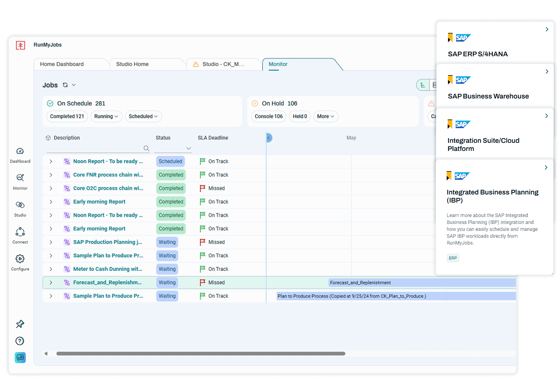Click the Jobs refresh icon
This screenshot has width=559, height=392.
tap(65, 85)
